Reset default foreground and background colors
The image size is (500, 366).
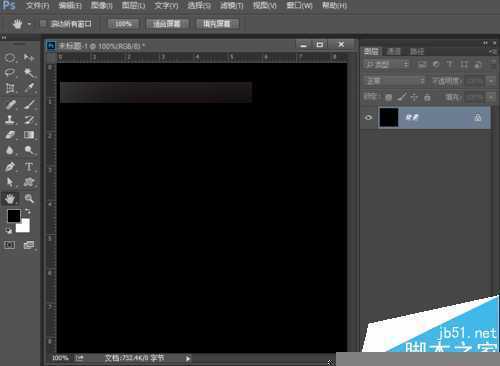coord(8,230)
